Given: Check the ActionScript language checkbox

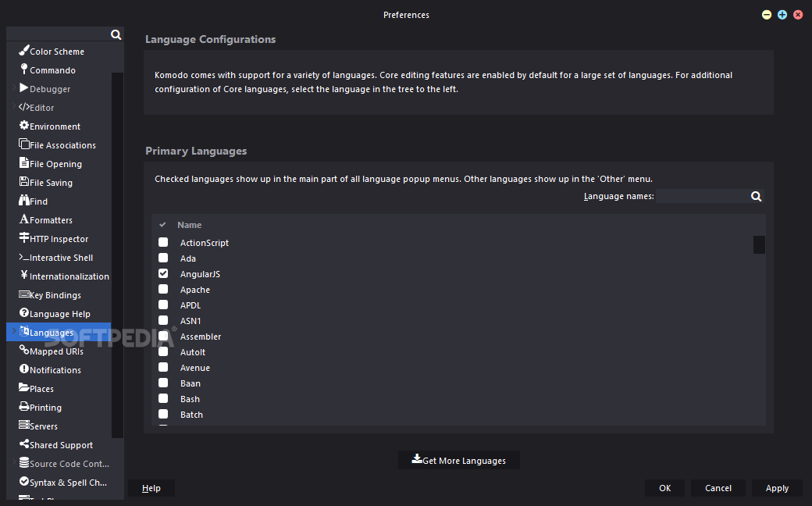Looking at the screenshot, I should tap(163, 242).
